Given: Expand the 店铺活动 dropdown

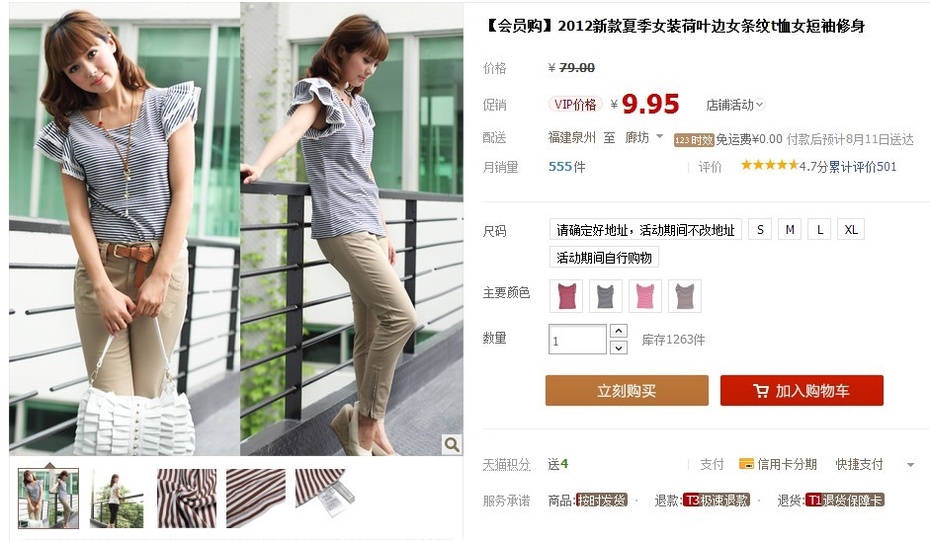Looking at the screenshot, I should click(x=735, y=105).
